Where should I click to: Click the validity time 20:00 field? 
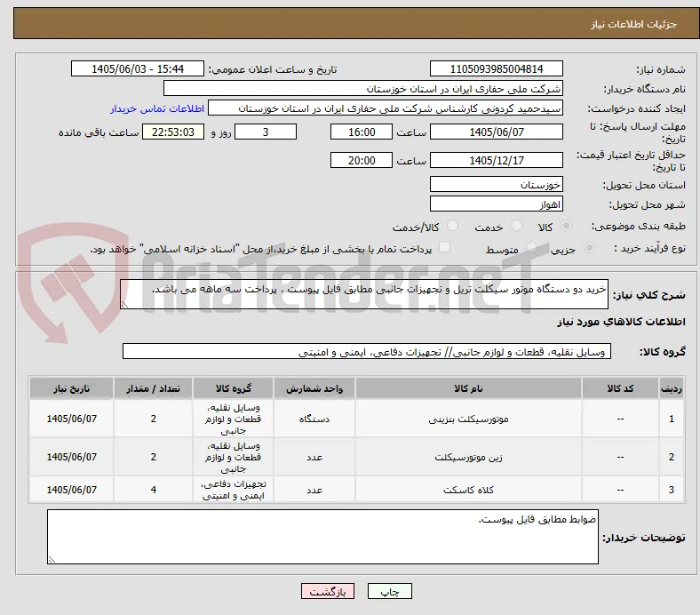[x=362, y=160]
